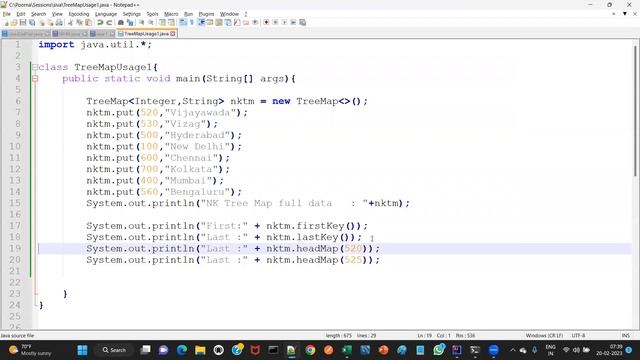640x360 pixels.
Task: Click the taskbar Search box
Action: (x=114, y=350)
